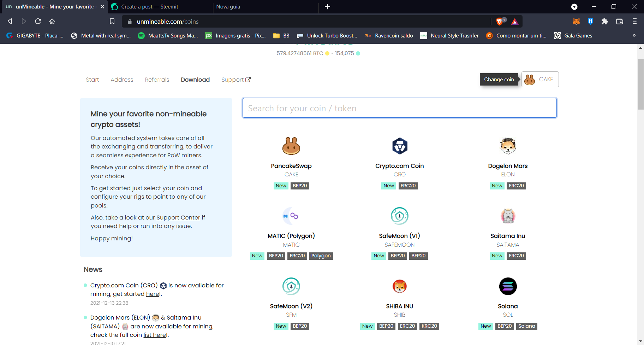Click the Change coin CAKE selector

tap(540, 80)
